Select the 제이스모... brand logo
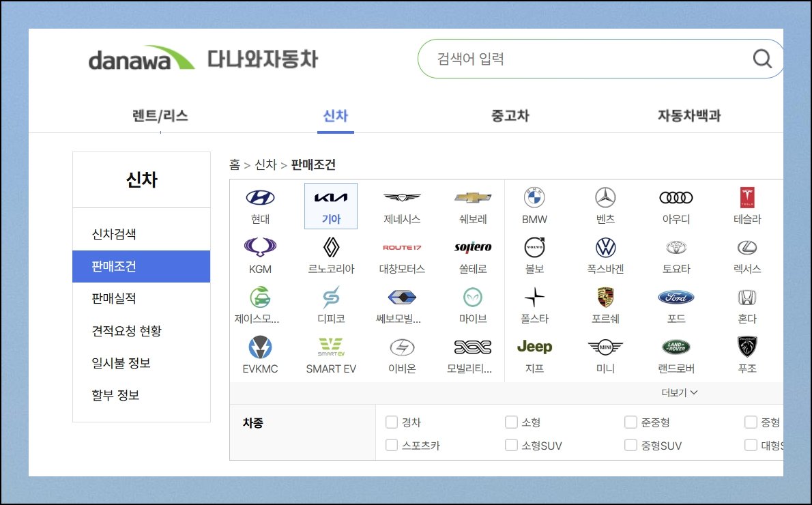Screen dimensions: 812x505 (260, 297)
